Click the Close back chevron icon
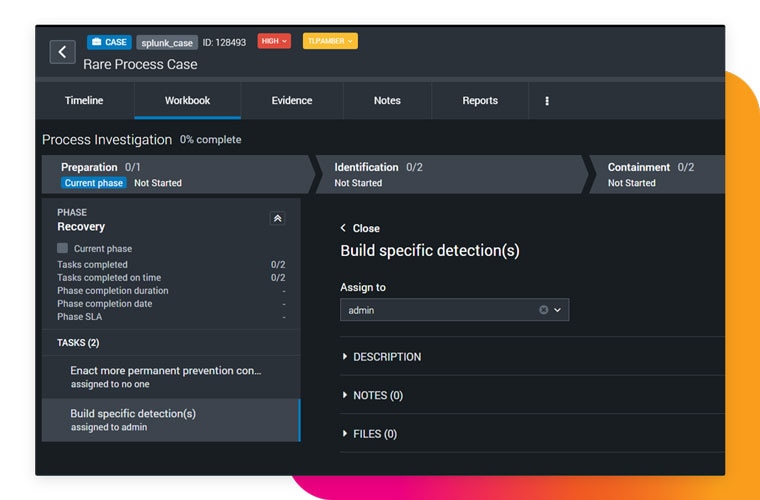The width and height of the screenshot is (760, 500). (343, 228)
